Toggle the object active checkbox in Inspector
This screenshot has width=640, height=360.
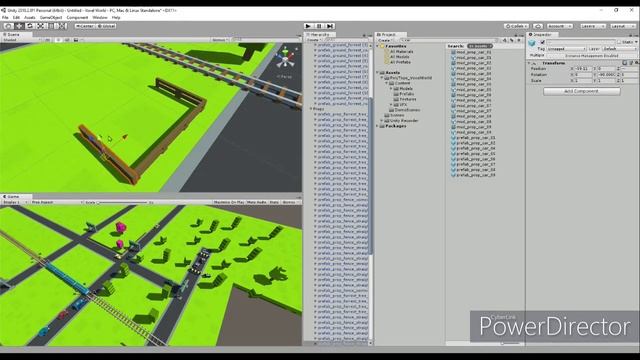pyautogui.click(x=542, y=42)
